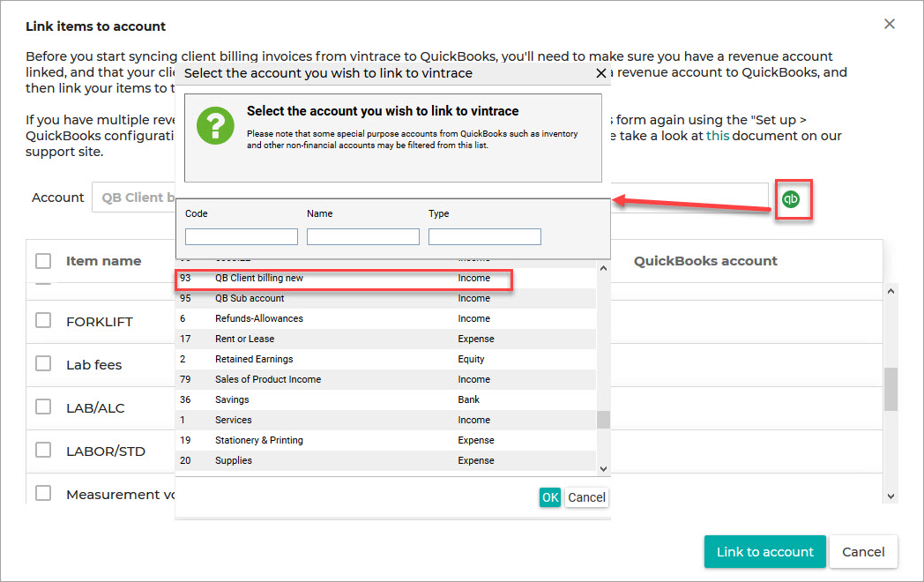Select the Supplies expense account row
Screen dimensions: 924x582
386,460
